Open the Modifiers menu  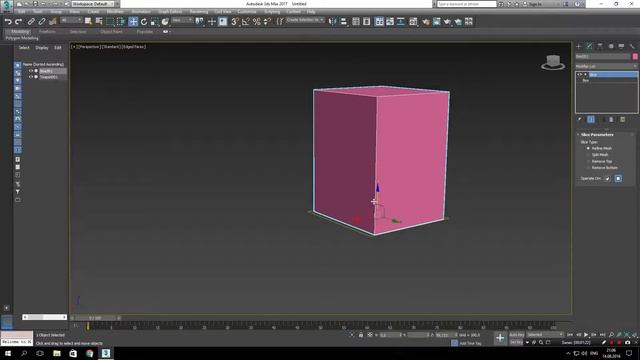click(x=115, y=12)
